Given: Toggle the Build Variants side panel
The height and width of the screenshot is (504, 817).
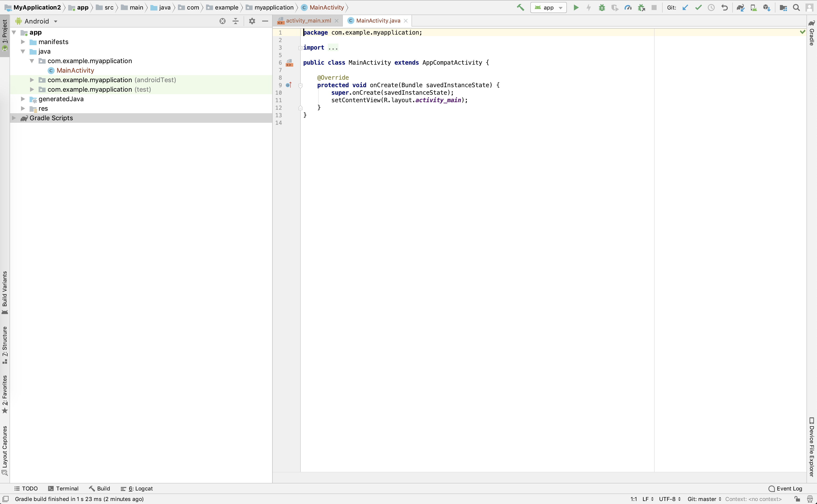Looking at the screenshot, I should click(x=5, y=292).
